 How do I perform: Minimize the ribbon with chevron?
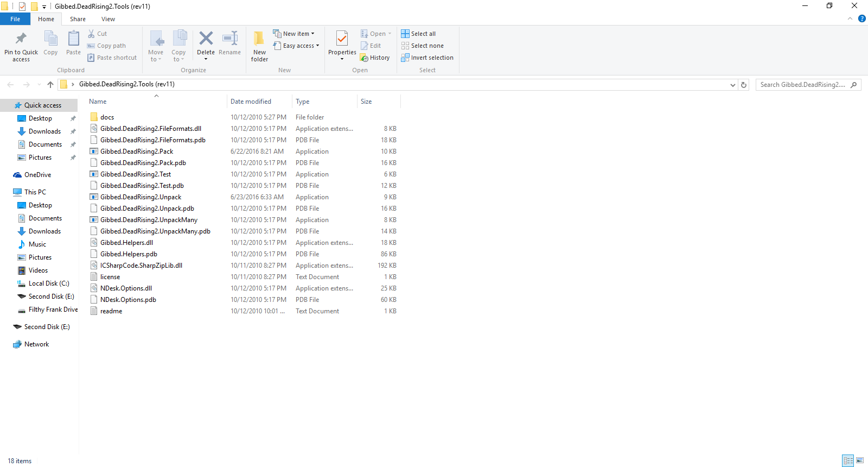click(x=850, y=18)
